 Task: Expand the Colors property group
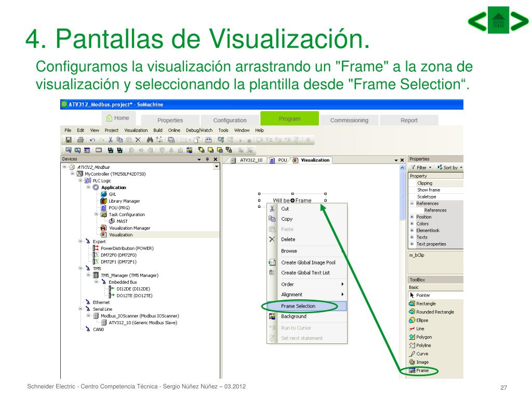click(x=412, y=223)
